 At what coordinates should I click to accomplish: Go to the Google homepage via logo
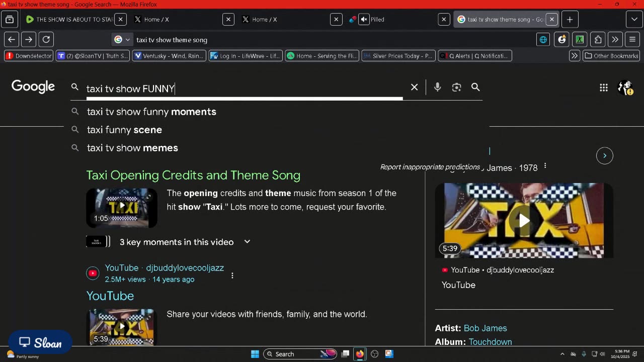pyautogui.click(x=33, y=86)
